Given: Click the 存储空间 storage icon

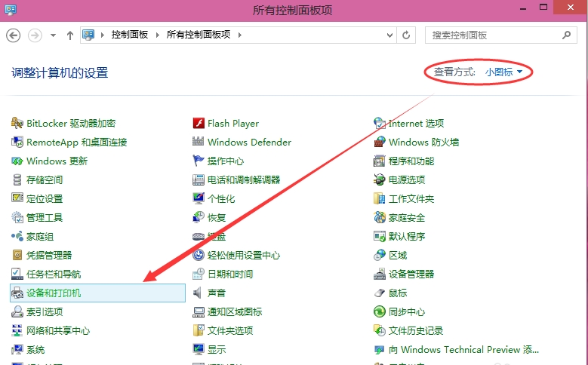Looking at the screenshot, I should [17, 180].
